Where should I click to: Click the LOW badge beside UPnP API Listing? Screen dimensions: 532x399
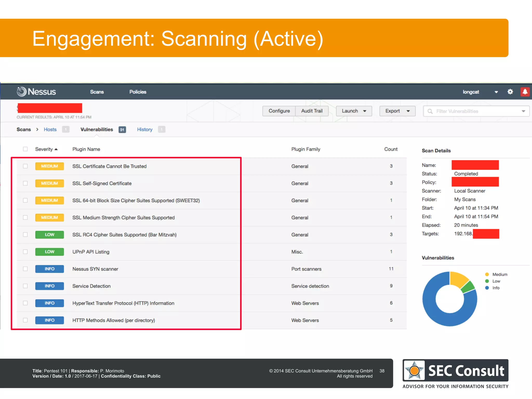tap(49, 252)
